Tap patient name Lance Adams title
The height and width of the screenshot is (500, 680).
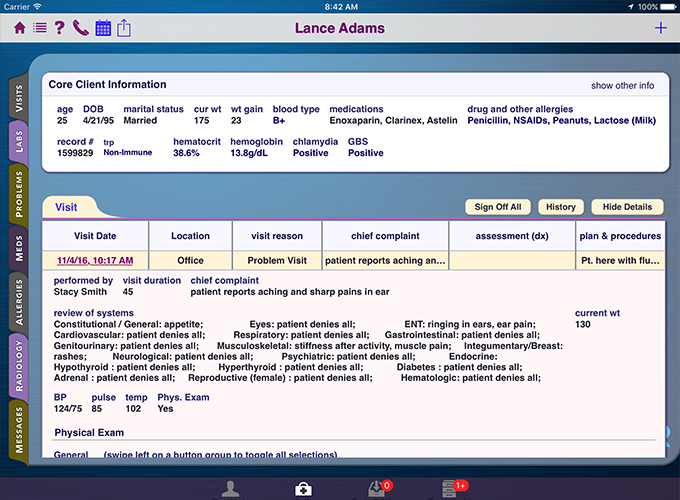pyautogui.click(x=340, y=28)
